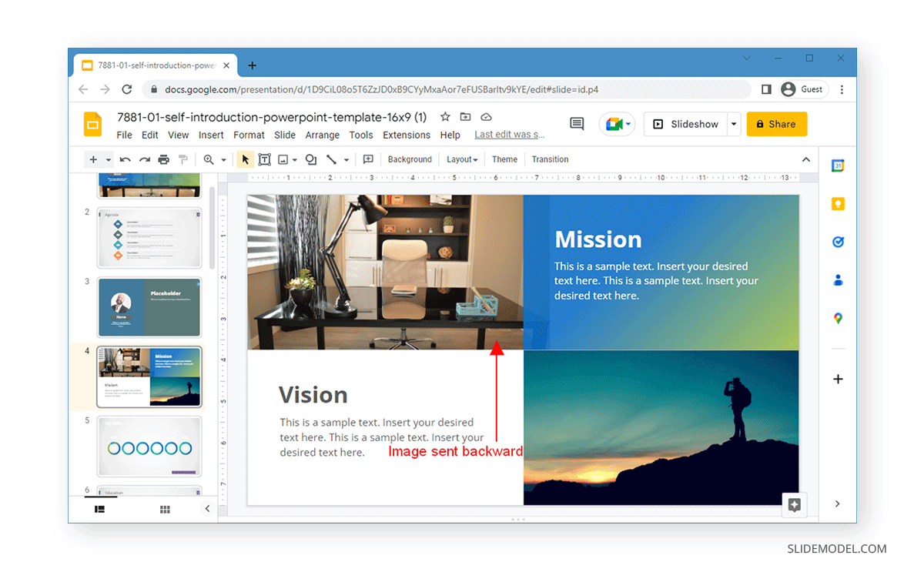
Task: Click the Share button
Action: [776, 124]
